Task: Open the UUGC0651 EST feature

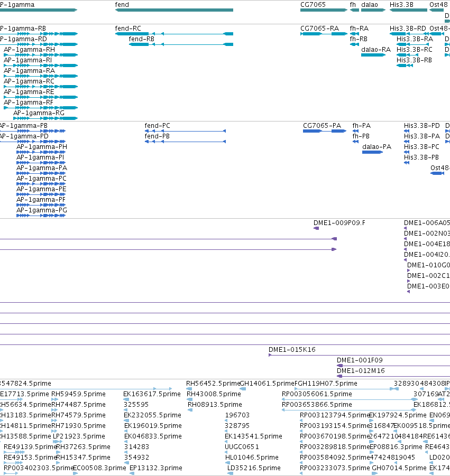Action: point(227,452)
